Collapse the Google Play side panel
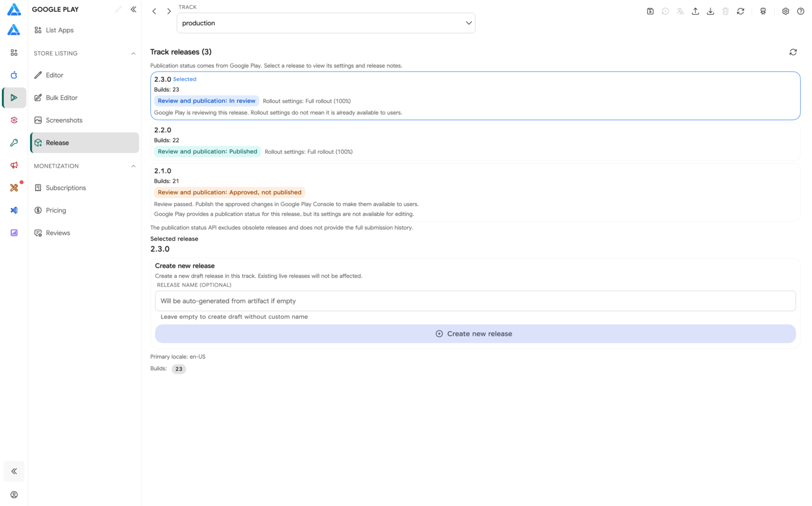The height and width of the screenshot is (506, 812). [134, 10]
